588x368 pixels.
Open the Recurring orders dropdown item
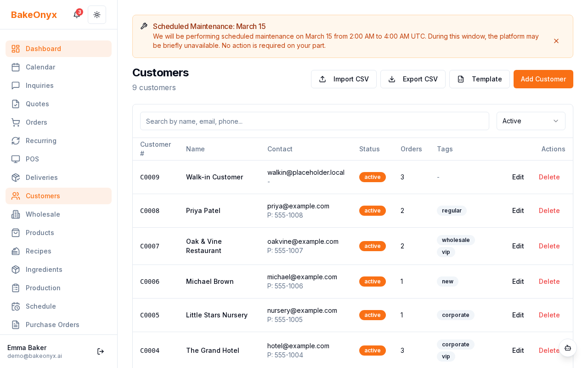click(42, 141)
